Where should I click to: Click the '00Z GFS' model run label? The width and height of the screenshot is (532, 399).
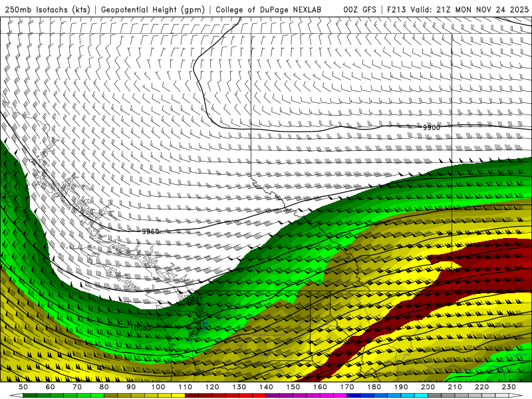[360, 9]
